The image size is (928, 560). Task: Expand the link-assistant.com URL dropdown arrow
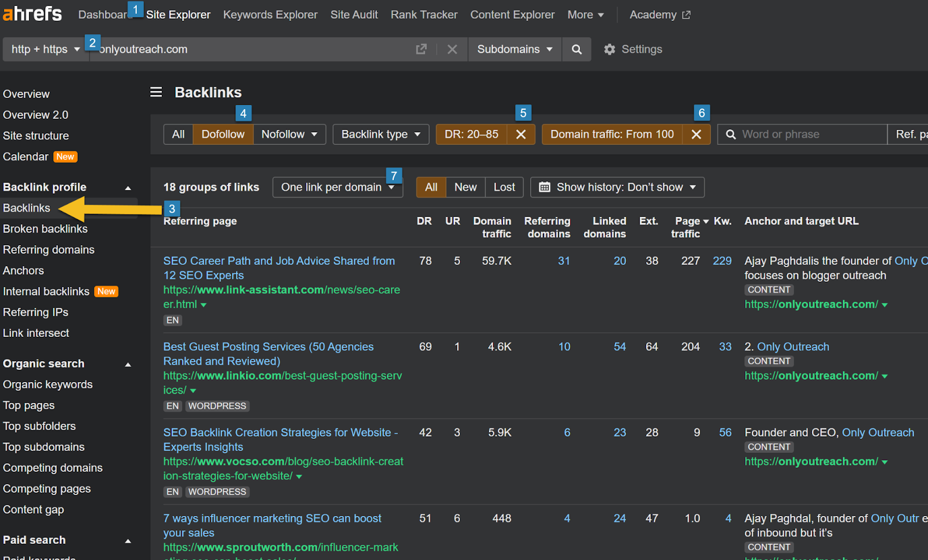(x=204, y=305)
